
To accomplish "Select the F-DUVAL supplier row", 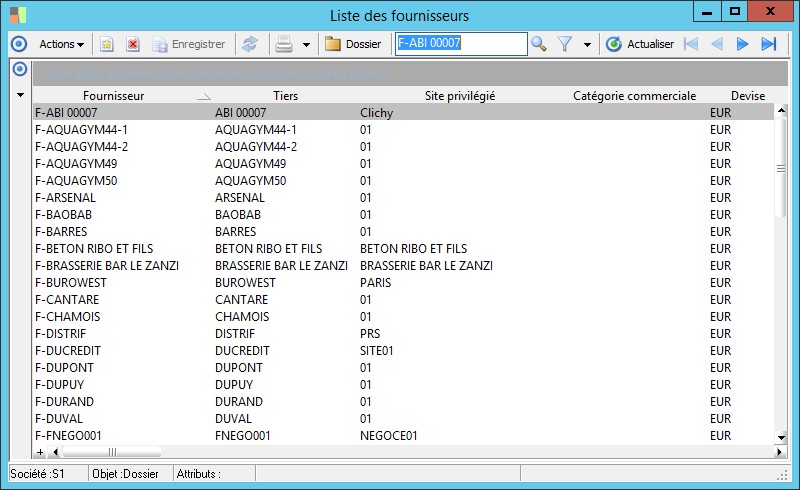I will tap(403, 419).
